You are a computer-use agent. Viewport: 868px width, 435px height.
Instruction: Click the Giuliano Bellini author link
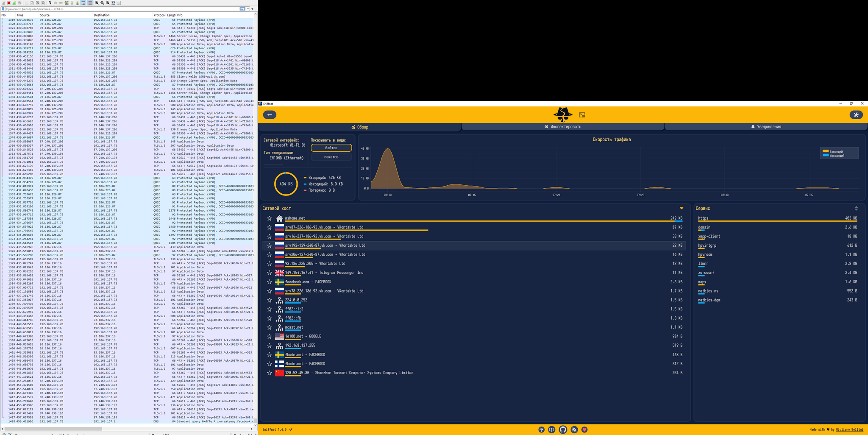click(849, 429)
